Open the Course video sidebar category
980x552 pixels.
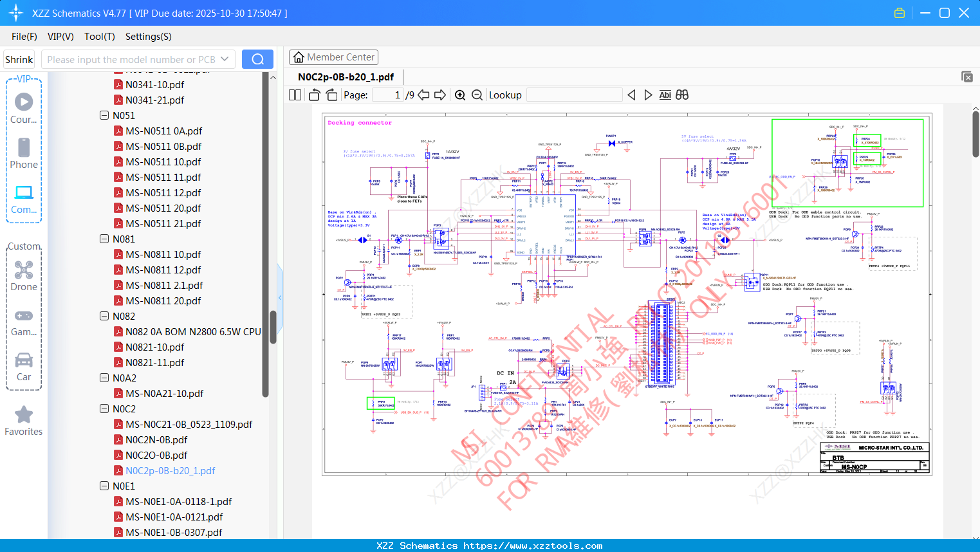[24, 109]
